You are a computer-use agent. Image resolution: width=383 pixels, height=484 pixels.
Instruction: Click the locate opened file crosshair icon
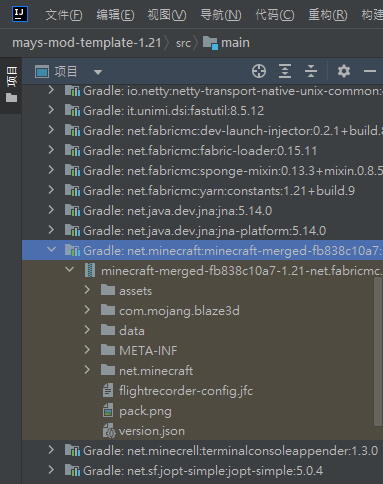[259, 71]
